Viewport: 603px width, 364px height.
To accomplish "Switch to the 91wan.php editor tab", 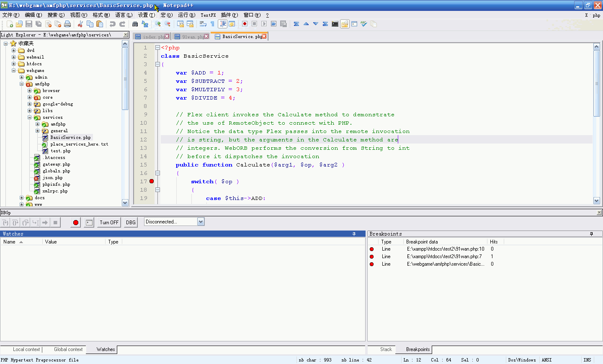I will click(x=191, y=37).
